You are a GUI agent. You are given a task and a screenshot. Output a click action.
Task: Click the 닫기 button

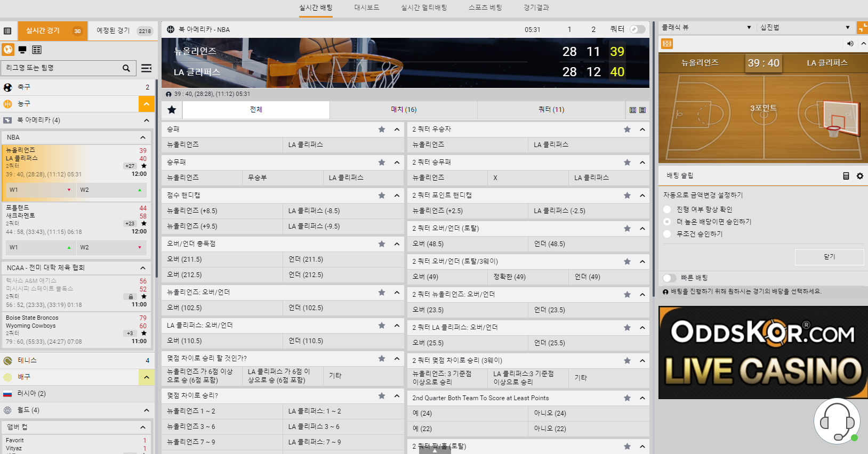tap(829, 257)
